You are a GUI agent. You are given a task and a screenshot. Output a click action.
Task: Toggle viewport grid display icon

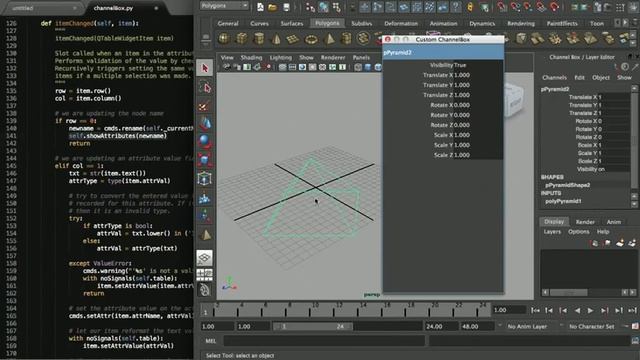[282, 67]
